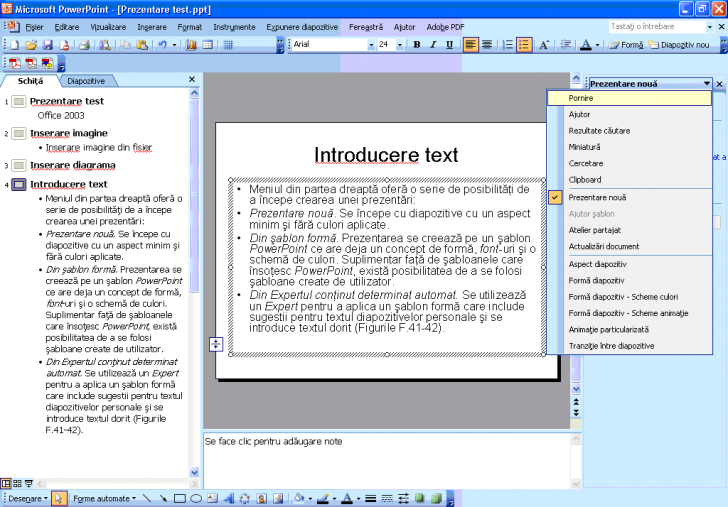Insert picture from file icon
728x507 pixels.
pos(278,498)
